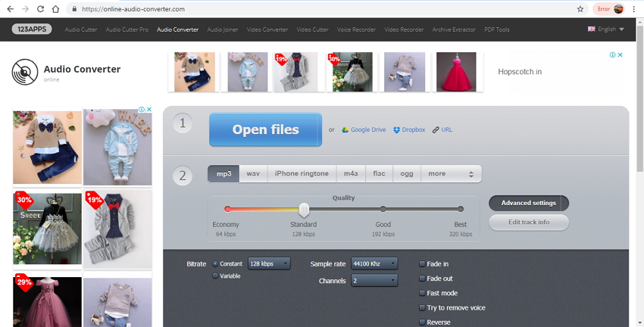
Task: Open Video Cutter menu item
Action: [313, 30]
